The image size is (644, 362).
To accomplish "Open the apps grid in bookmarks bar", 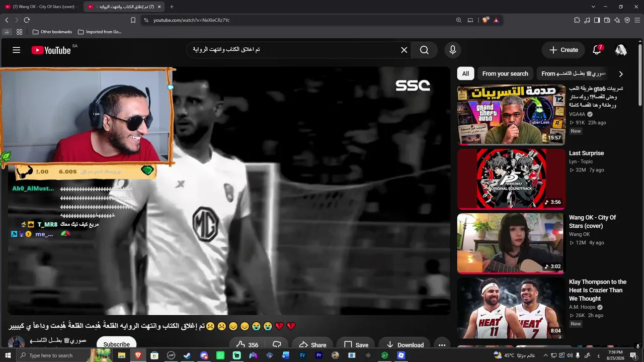I will (19, 32).
